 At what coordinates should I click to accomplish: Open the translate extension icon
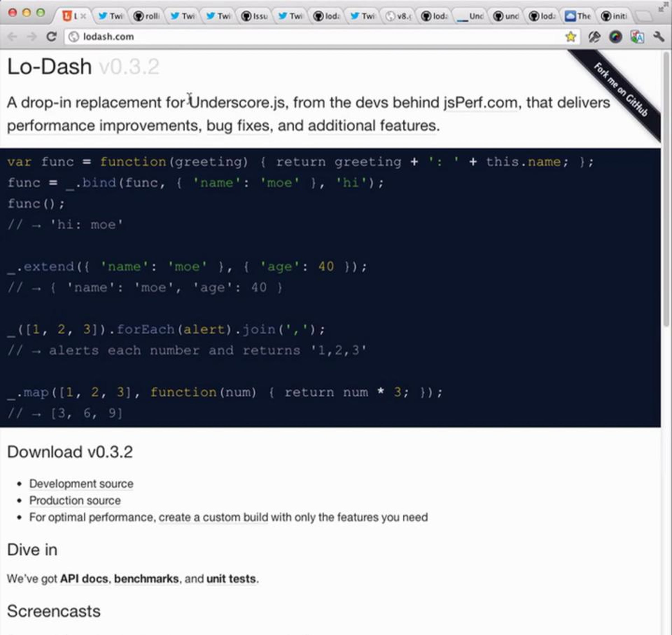point(637,37)
